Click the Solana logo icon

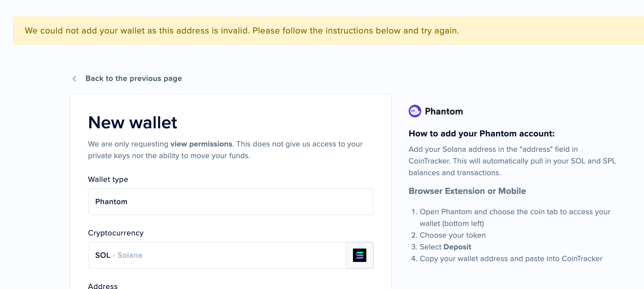click(360, 255)
